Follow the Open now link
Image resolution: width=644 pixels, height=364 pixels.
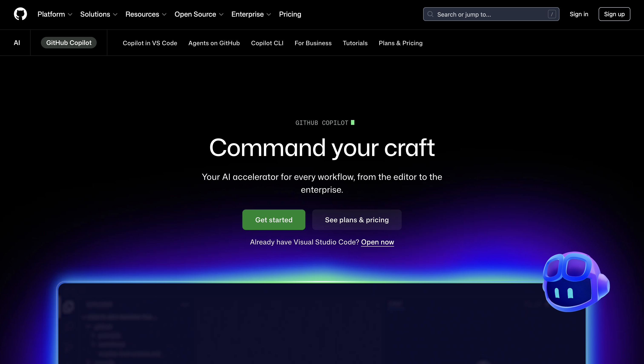378,242
